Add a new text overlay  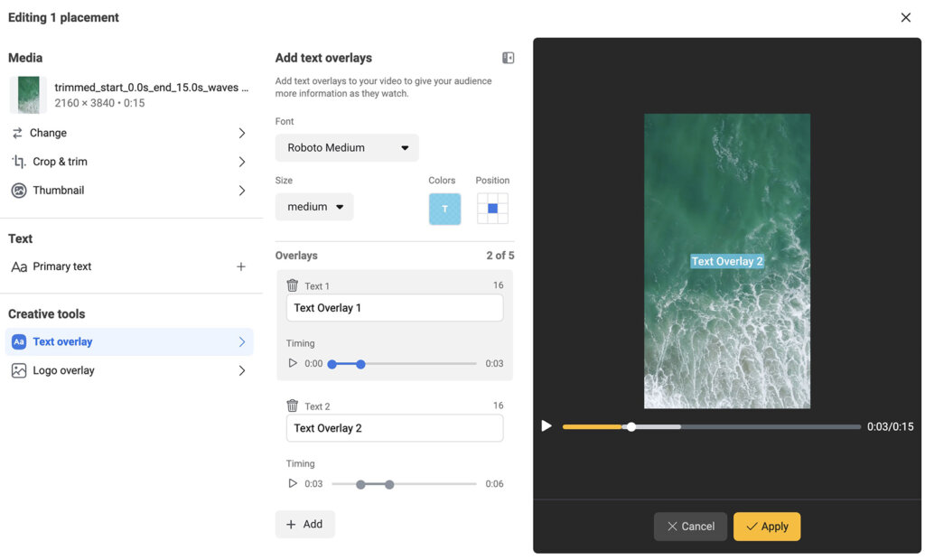tap(304, 524)
